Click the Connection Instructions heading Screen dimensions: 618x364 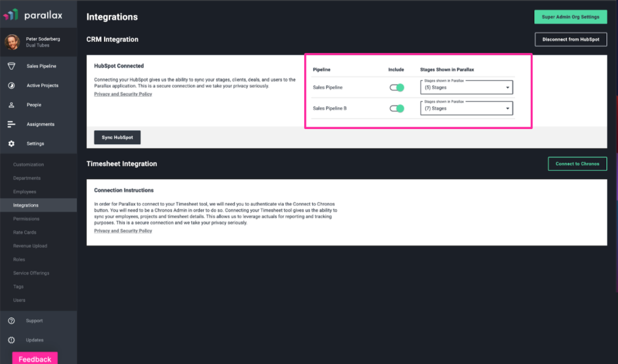point(124,190)
